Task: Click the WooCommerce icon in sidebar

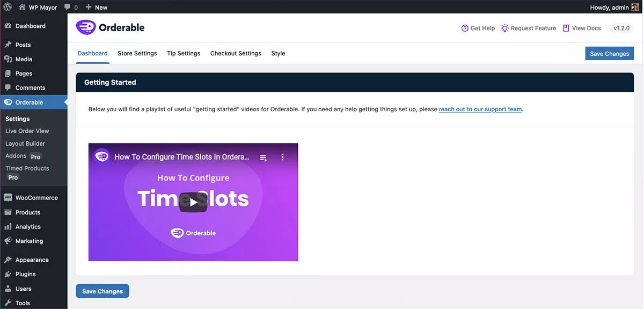Action: tap(8, 197)
